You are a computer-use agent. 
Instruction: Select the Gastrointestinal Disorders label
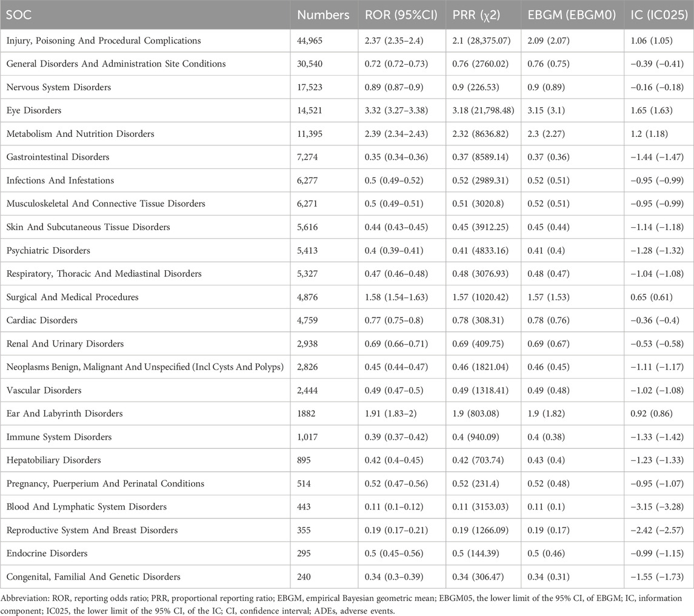click(x=58, y=157)
